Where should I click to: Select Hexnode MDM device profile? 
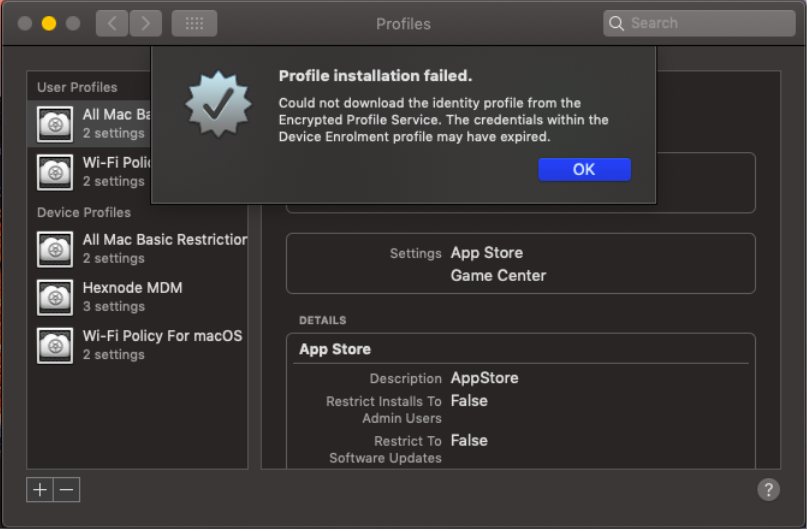click(x=137, y=297)
